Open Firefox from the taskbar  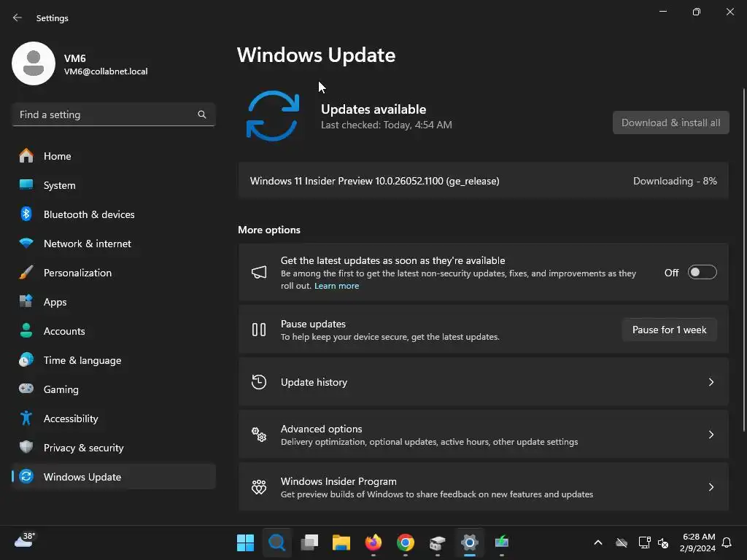(x=373, y=542)
